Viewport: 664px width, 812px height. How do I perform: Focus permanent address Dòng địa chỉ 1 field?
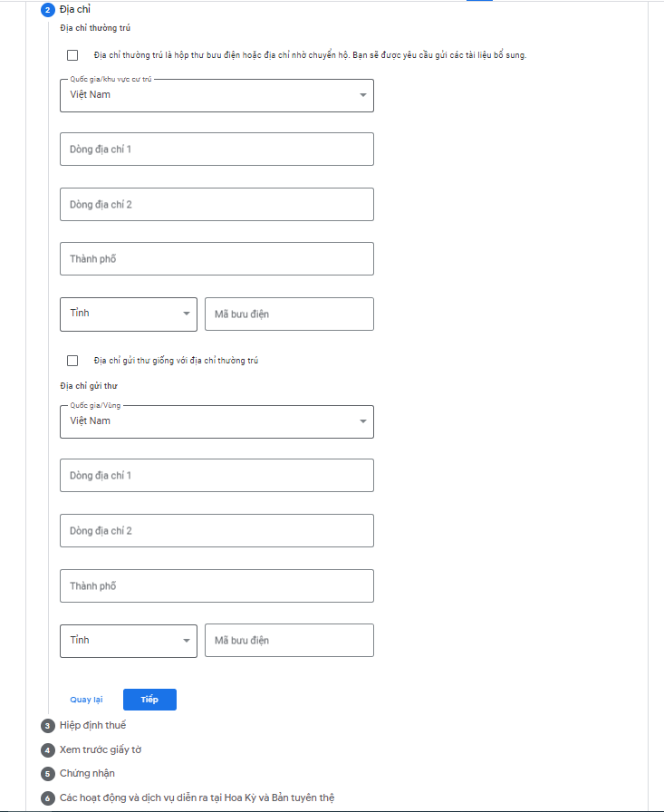click(x=217, y=150)
